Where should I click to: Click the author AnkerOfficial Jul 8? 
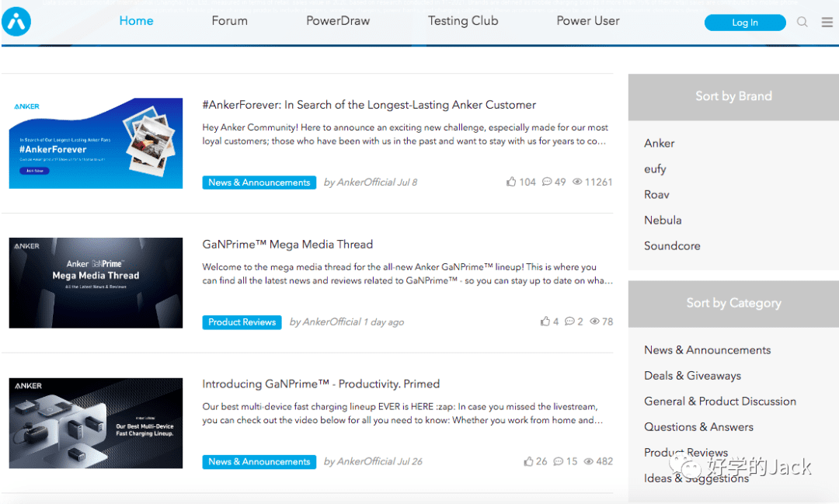click(371, 182)
